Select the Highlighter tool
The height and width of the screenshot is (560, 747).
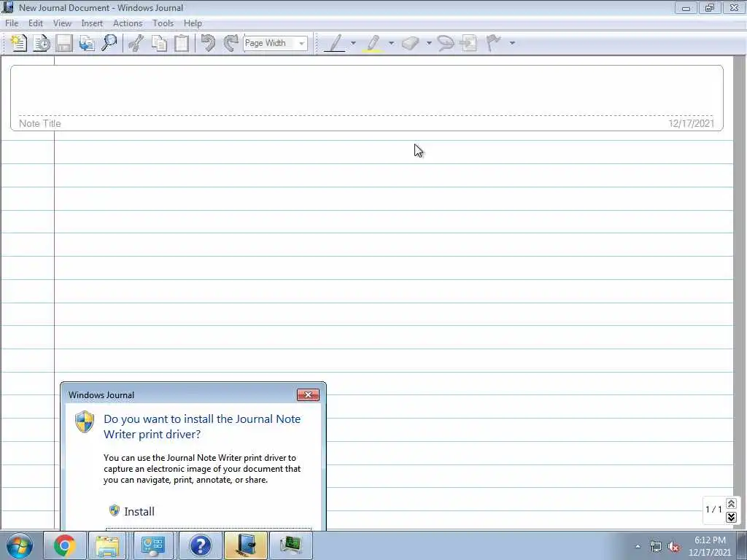point(373,43)
